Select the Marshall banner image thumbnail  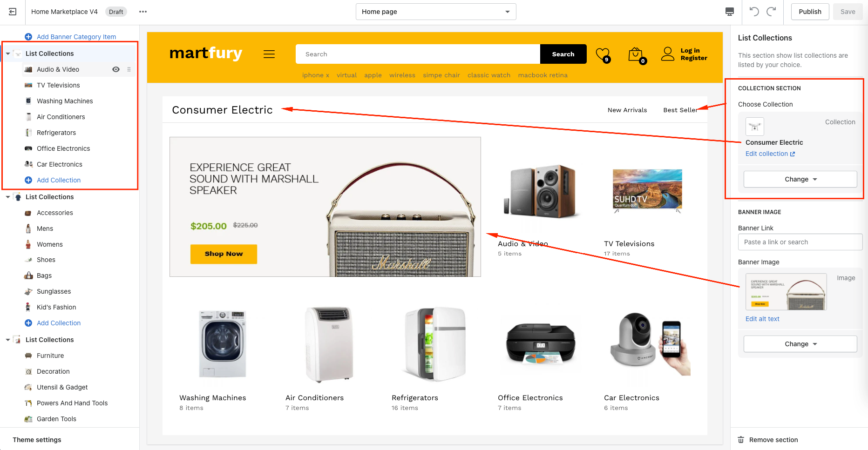point(786,292)
